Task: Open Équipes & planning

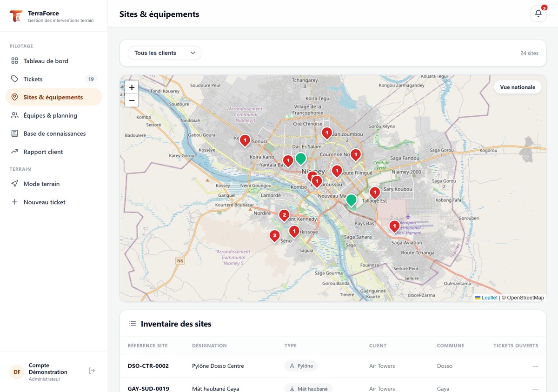Action: (53, 115)
